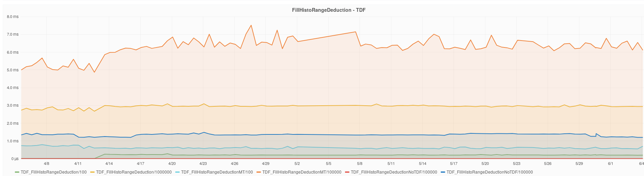Click red swatch of NoTDF/100000 legend
Viewport: 644px width, 176px height.
347,172
